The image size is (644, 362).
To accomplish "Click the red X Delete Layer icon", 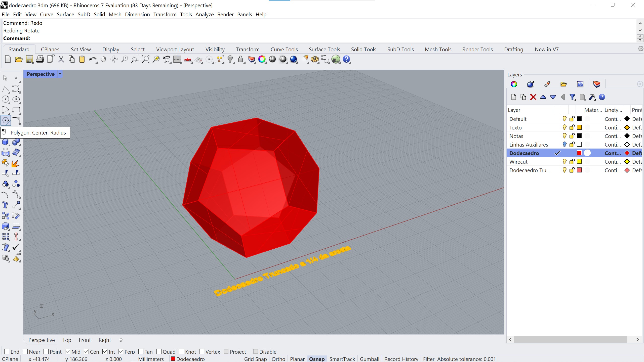I will click(533, 97).
